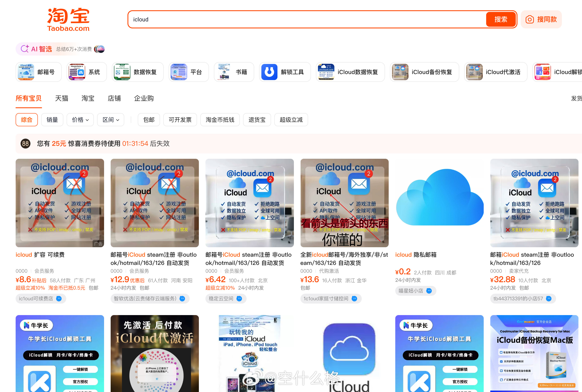Click chat icon beside ic1oud可续费店
The width and height of the screenshot is (582, 392).
click(59, 298)
